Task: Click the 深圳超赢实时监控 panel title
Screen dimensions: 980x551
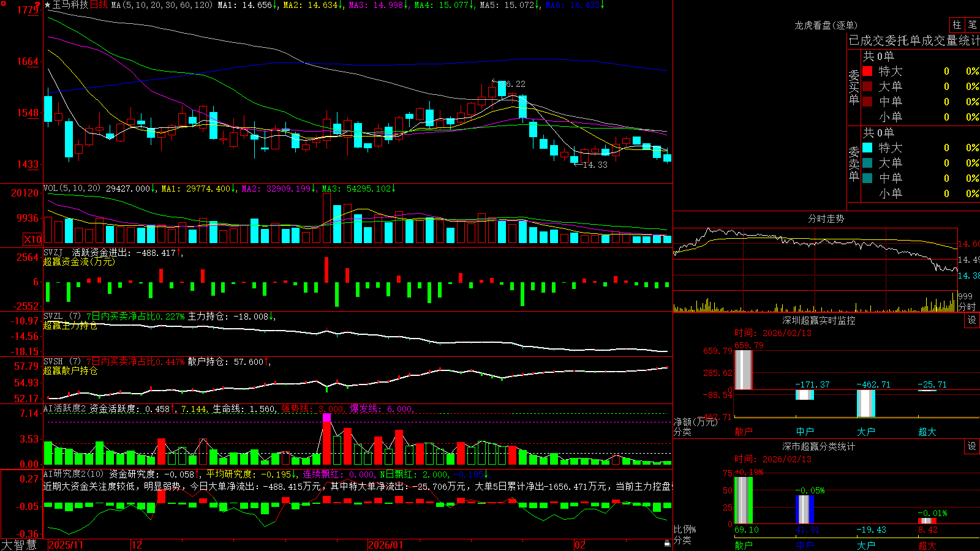Action: (x=819, y=320)
